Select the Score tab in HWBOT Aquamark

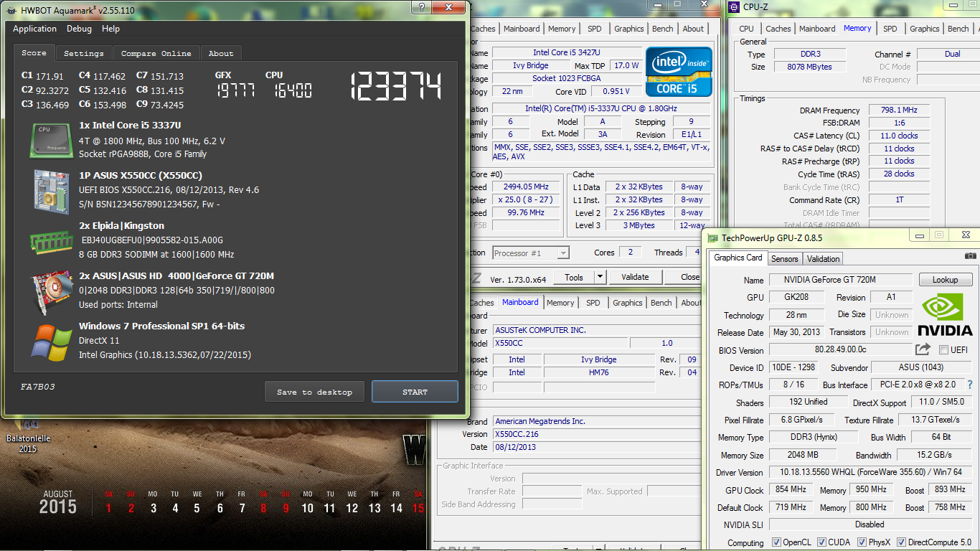point(34,52)
